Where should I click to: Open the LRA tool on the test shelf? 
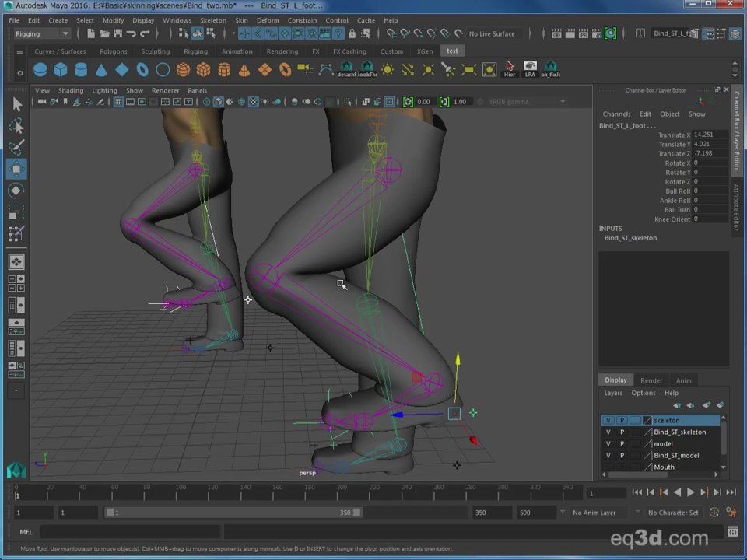[530, 70]
